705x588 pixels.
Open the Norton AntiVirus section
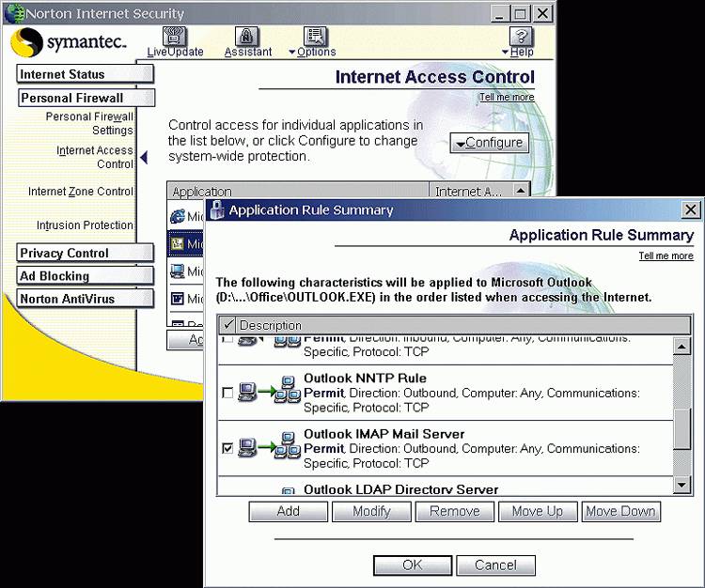coord(85,299)
